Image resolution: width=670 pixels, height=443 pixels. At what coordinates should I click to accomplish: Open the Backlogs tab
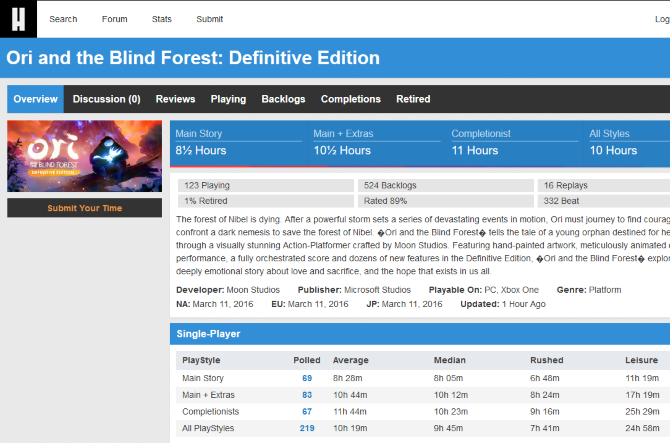283,99
